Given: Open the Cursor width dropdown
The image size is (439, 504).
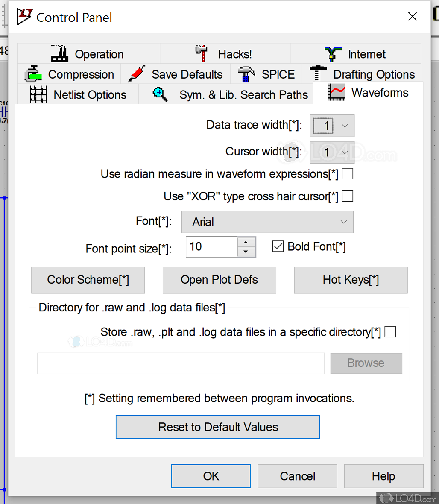Looking at the screenshot, I should (x=344, y=152).
